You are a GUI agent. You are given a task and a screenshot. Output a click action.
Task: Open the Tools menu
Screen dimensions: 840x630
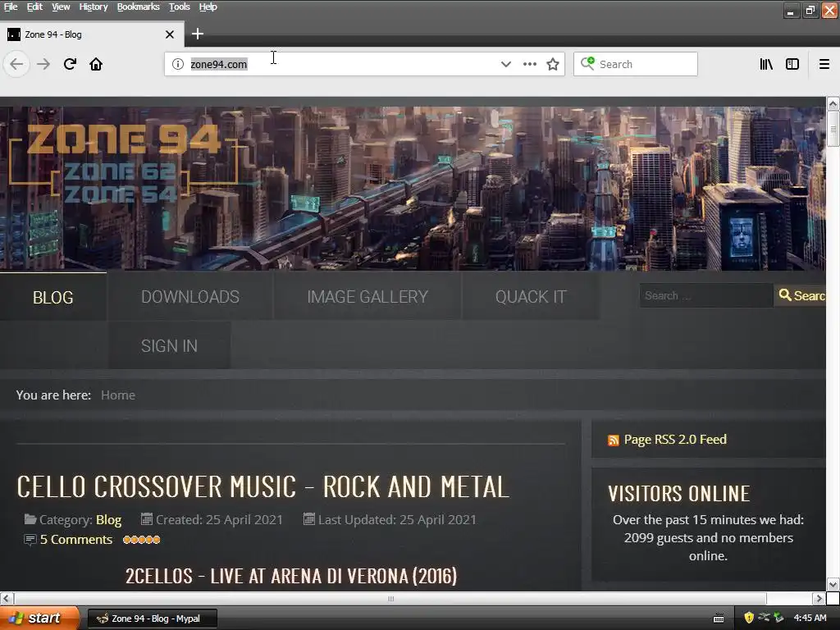pos(180,7)
